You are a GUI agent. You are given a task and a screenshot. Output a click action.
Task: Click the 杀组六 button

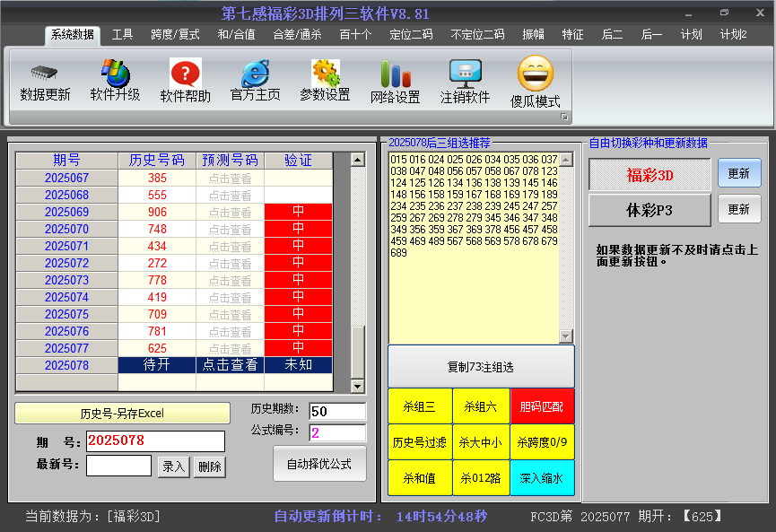pyautogui.click(x=481, y=406)
